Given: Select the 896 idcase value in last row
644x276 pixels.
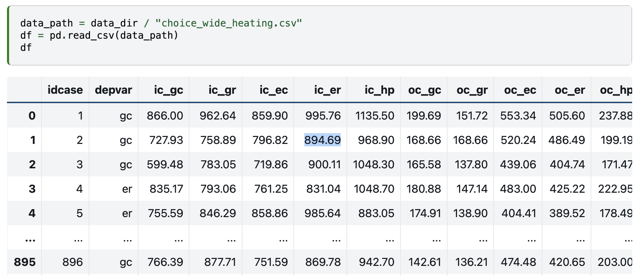Looking at the screenshot, I should tap(73, 262).
